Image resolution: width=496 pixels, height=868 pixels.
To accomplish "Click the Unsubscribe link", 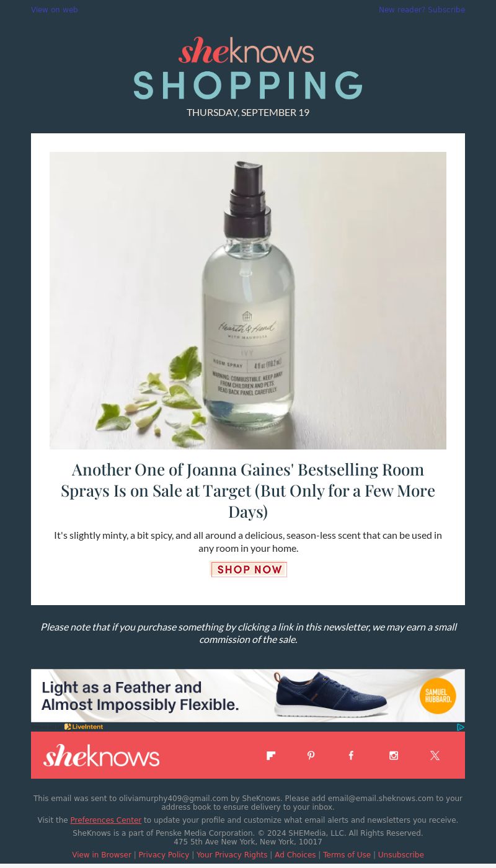I will pyautogui.click(x=401, y=855).
